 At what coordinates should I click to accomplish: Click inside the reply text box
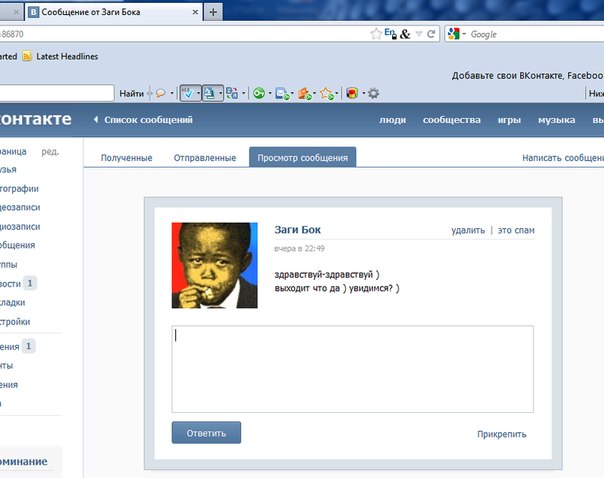352,368
